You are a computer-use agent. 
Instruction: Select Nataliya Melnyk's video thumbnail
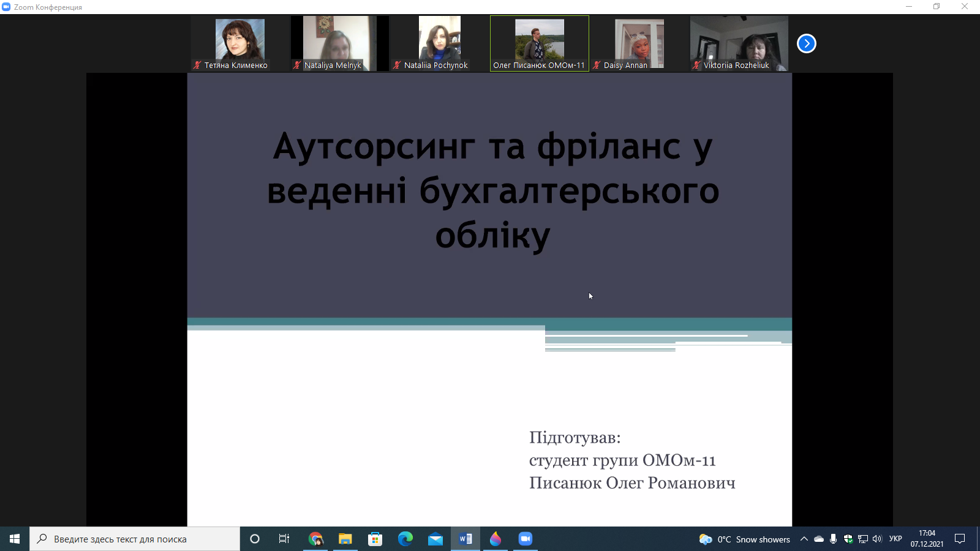(339, 43)
